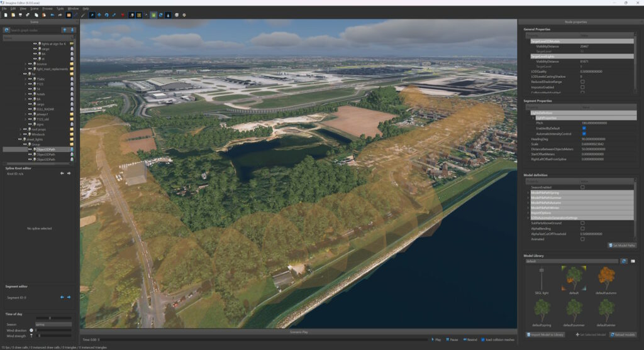Toggle SeasonEnabled checkbox
The width and height of the screenshot is (644, 350).
pyautogui.click(x=582, y=187)
